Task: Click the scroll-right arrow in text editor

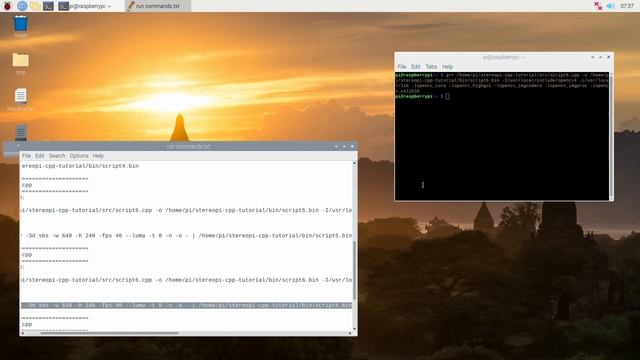Action: point(350,333)
